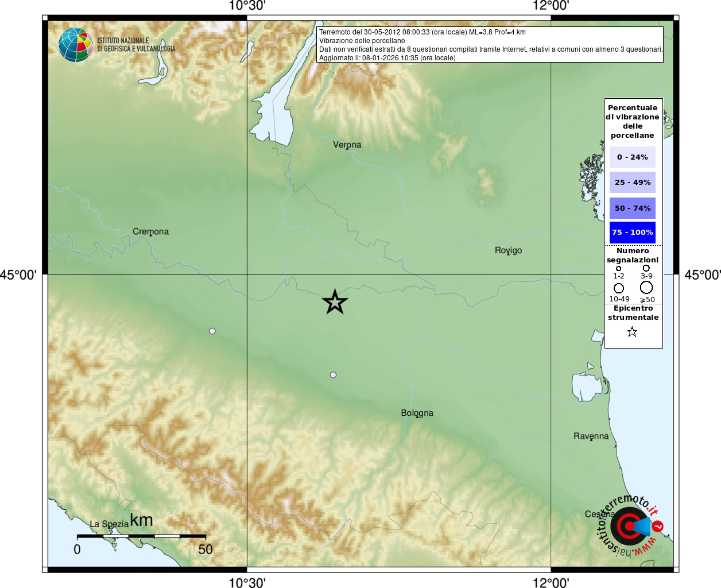Click the epicenter star on the map
The width and height of the screenshot is (721, 588).
pyautogui.click(x=335, y=302)
